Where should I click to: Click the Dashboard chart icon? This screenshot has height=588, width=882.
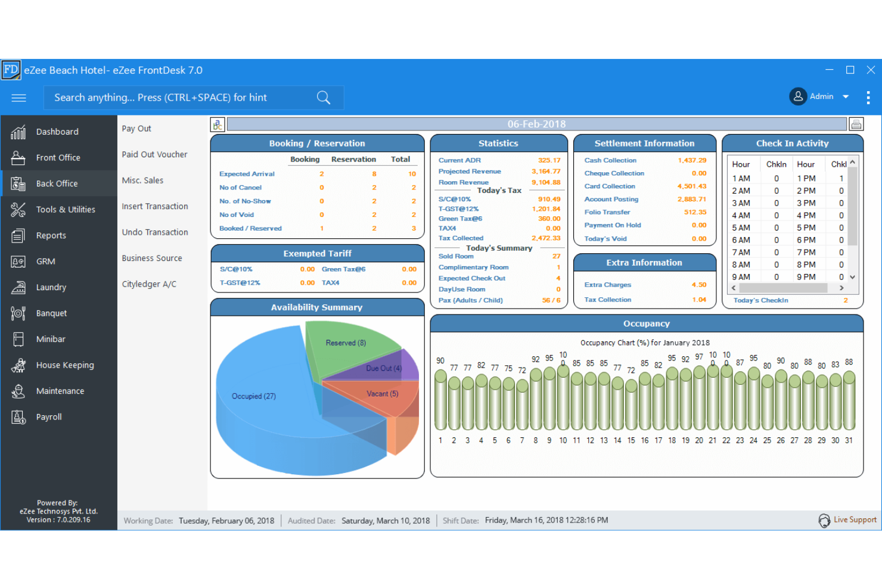coord(18,132)
